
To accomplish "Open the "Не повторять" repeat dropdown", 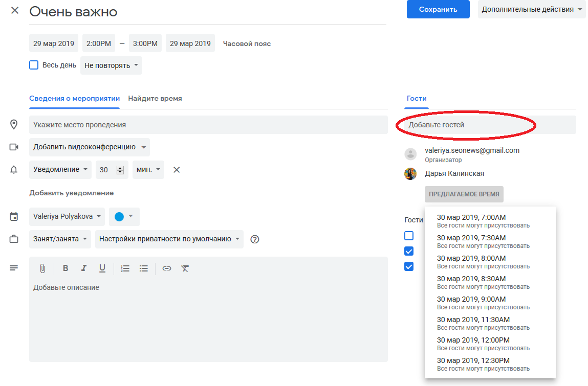I will pyautogui.click(x=111, y=65).
